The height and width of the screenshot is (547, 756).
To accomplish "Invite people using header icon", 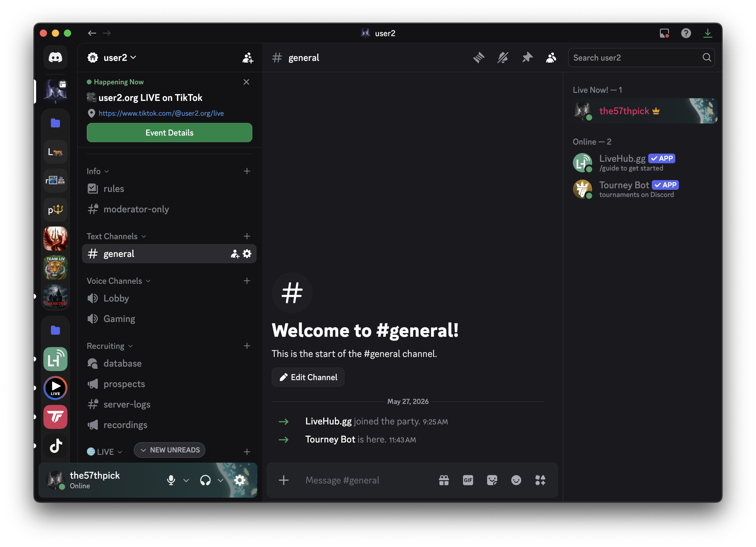I will click(248, 58).
